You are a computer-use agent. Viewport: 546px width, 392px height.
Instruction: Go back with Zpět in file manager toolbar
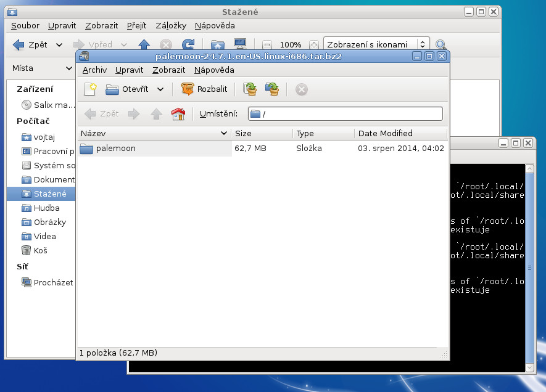tap(30, 44)
